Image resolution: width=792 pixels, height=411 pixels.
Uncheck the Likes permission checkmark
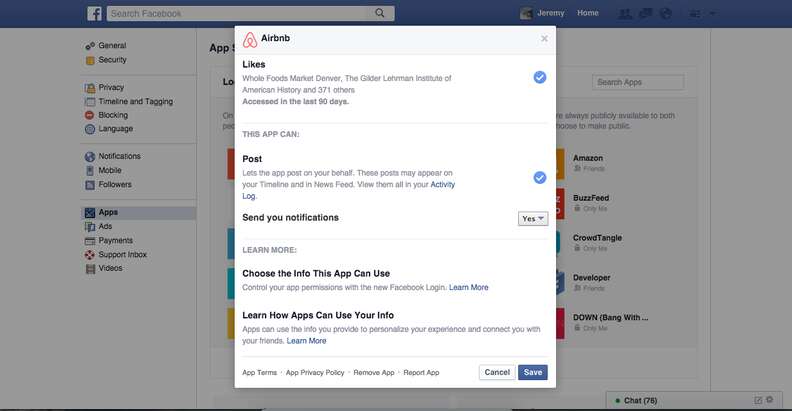coord(539,77)
